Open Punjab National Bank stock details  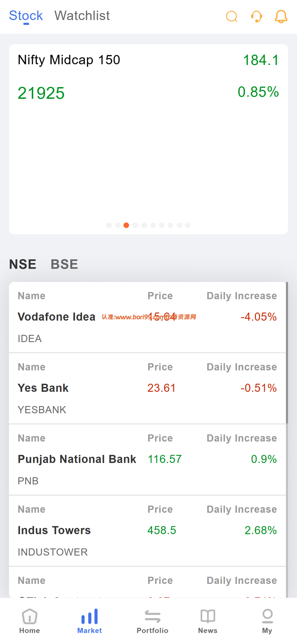coord(147,460)
